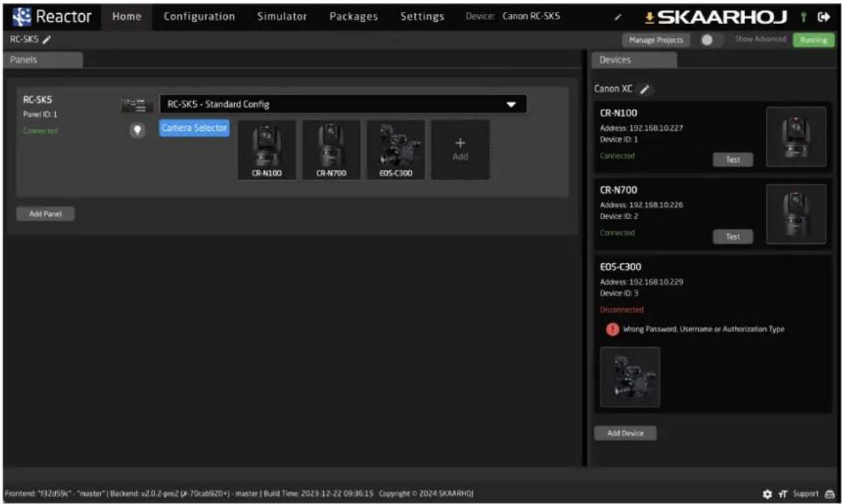This screenshot has height=504, width=842.
Task: Open settings gear icon in footer
Action: point(768,494)
